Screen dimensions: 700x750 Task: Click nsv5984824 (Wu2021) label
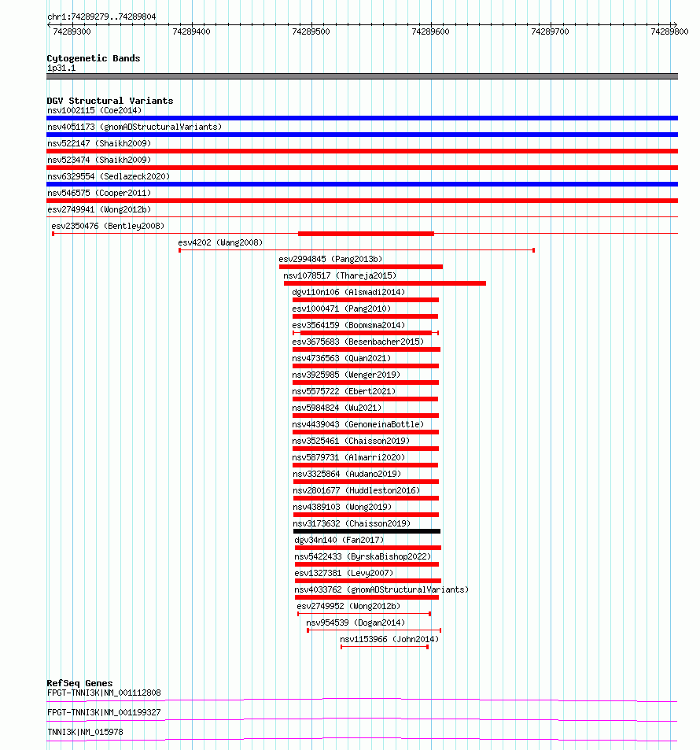tap(337, 408)
